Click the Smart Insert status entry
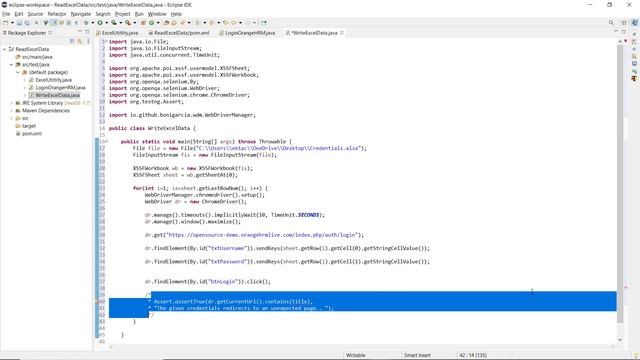This screenshot has width=640, height=360. point(417,355)
